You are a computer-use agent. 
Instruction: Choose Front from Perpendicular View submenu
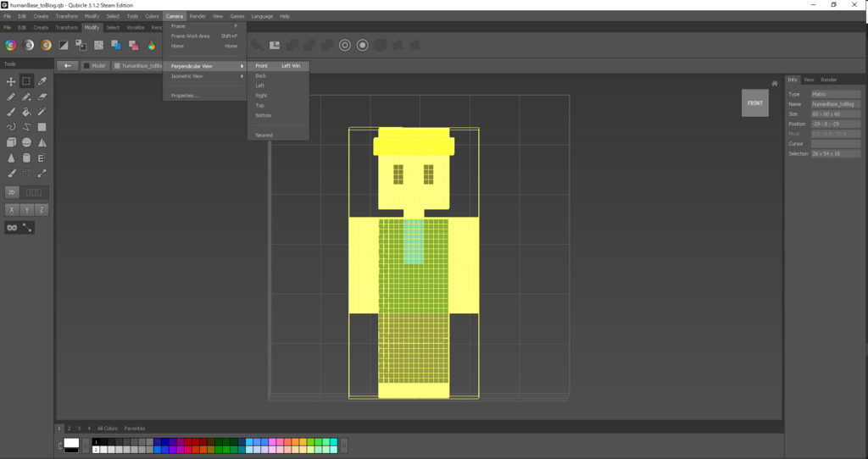(278, 66)
